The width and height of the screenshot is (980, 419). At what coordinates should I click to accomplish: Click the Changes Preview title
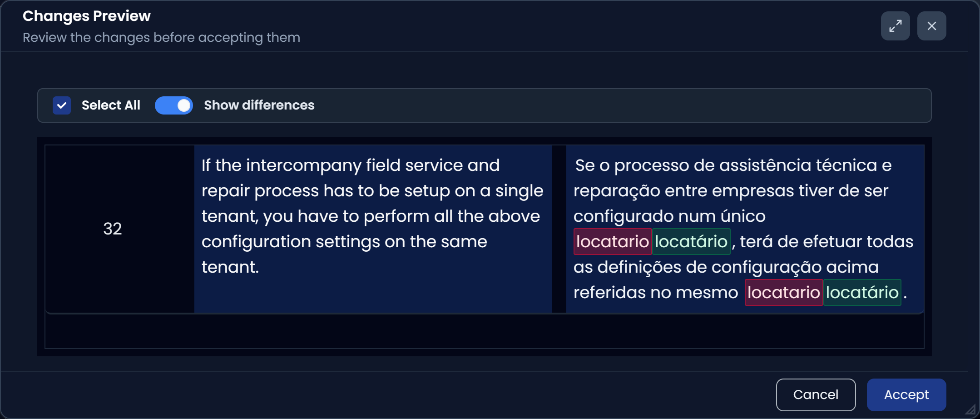pos(87,15)
